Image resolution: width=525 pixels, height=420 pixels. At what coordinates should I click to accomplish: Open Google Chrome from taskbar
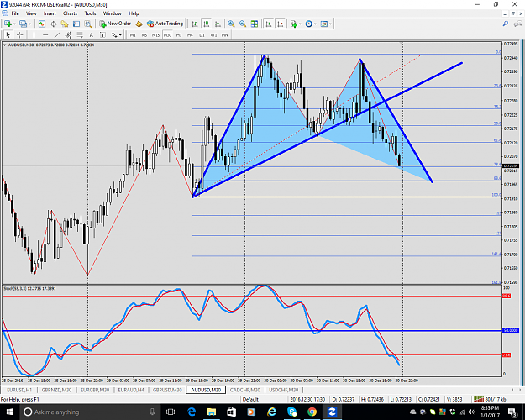pos(312,412)
